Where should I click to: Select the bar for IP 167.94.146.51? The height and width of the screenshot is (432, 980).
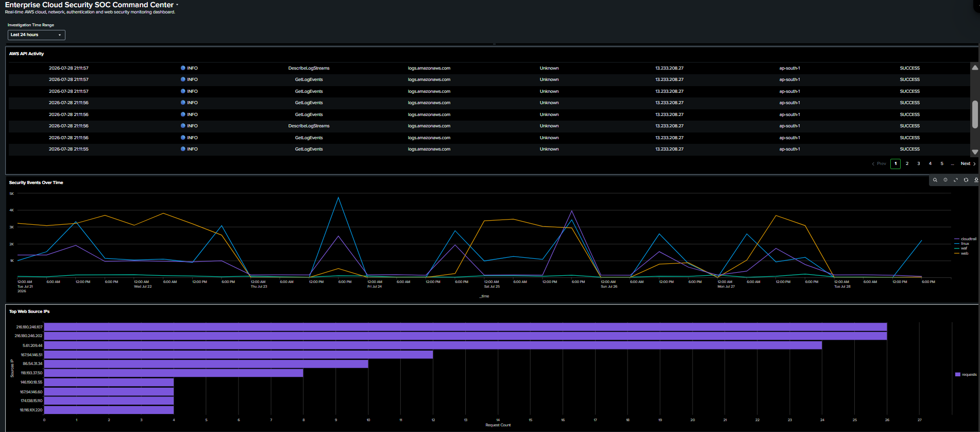pyautogui.click(x=239, y=355)
